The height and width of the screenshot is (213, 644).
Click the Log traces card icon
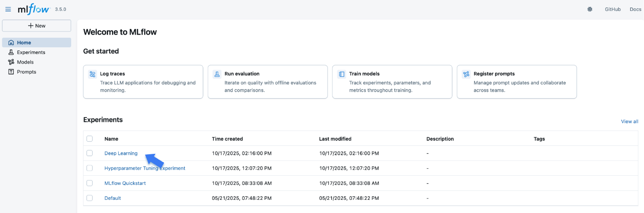click(92, 74)
